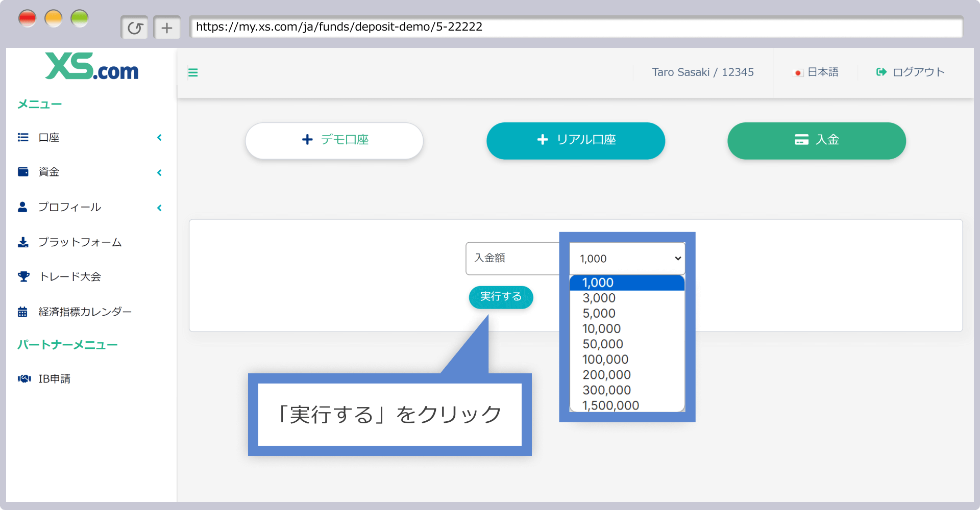Open a new browser tab with plus icon
This screenshot has height=510, width=980.
167,28
